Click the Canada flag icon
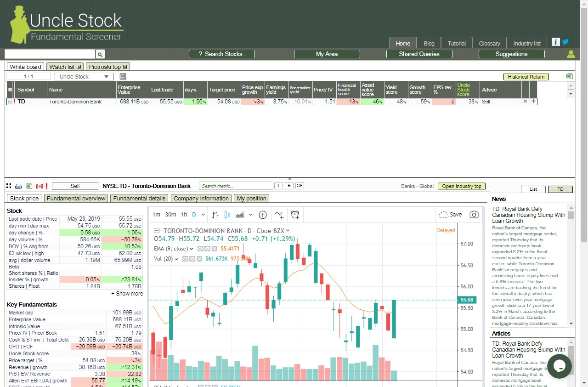 (40, 186)
